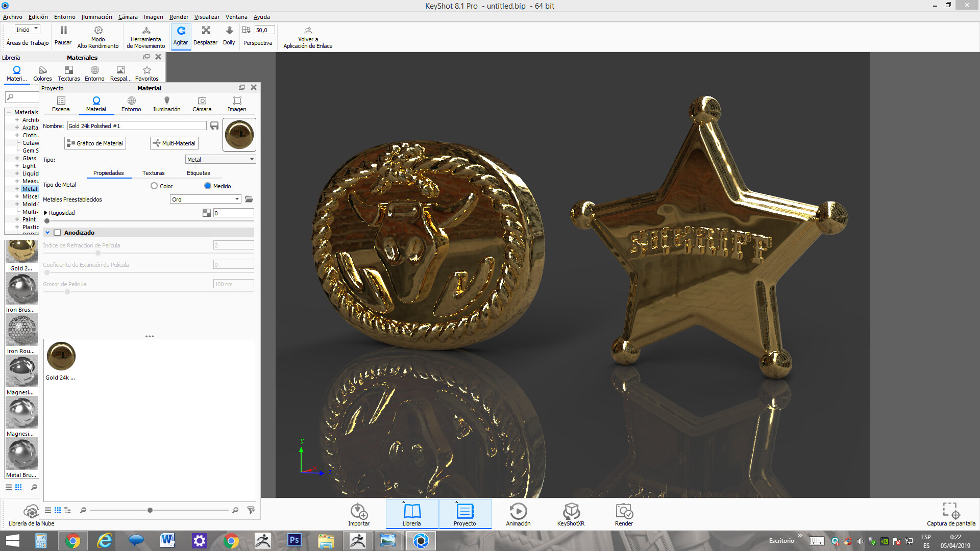Open Photoshop from the taskbar
Image resolution: width=980 pixels, height=551 pixels.
(295, 540)
